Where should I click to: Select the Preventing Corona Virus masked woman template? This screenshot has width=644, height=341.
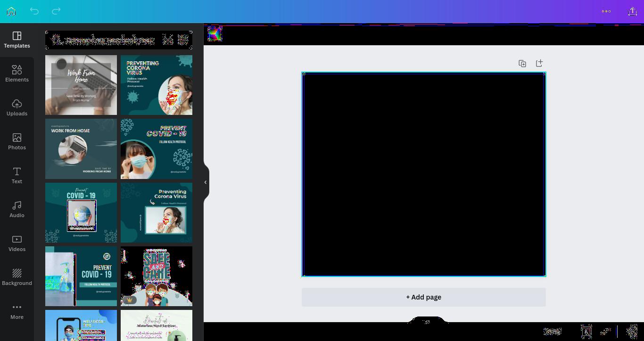tap(157, 85)
